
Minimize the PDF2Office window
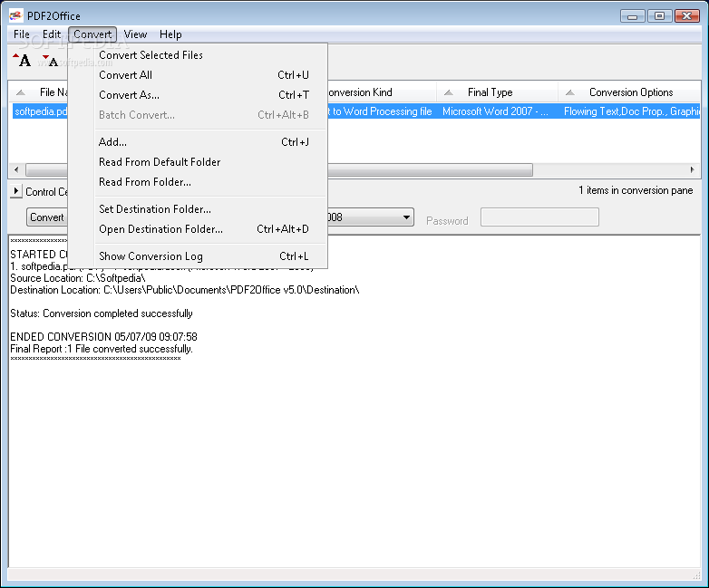[632, 16]
